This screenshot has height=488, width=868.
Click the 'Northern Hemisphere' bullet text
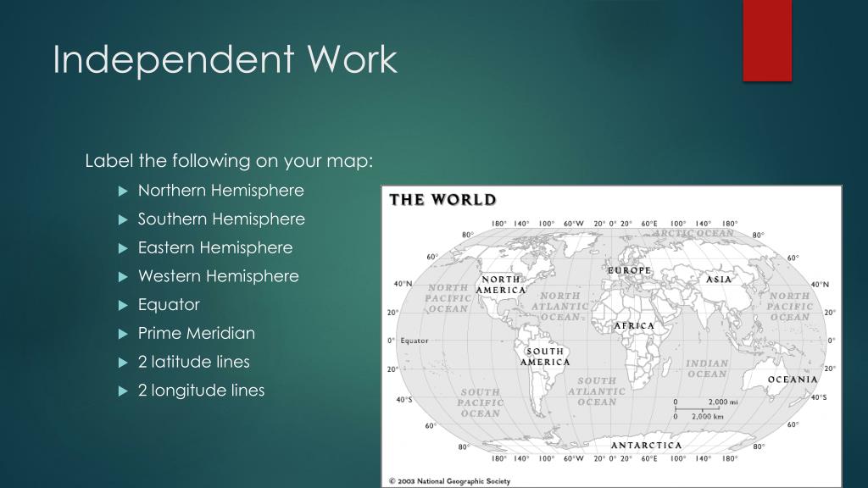point(221,191)
